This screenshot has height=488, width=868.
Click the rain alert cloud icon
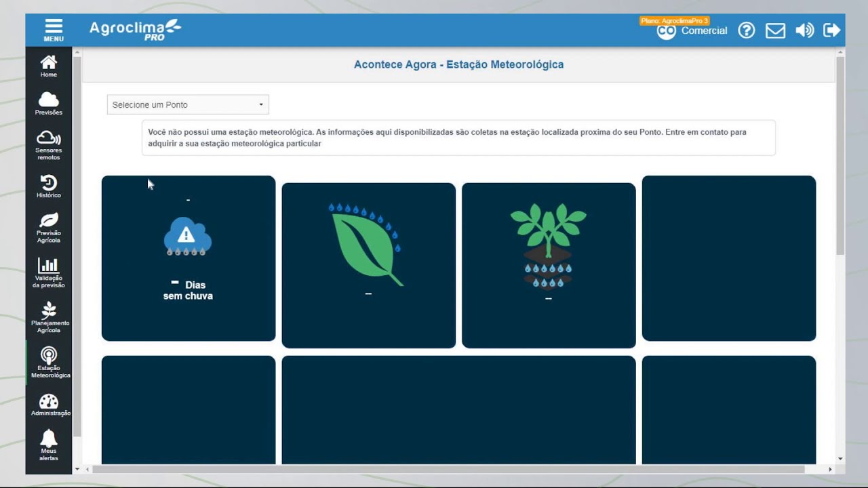point(188,236)
